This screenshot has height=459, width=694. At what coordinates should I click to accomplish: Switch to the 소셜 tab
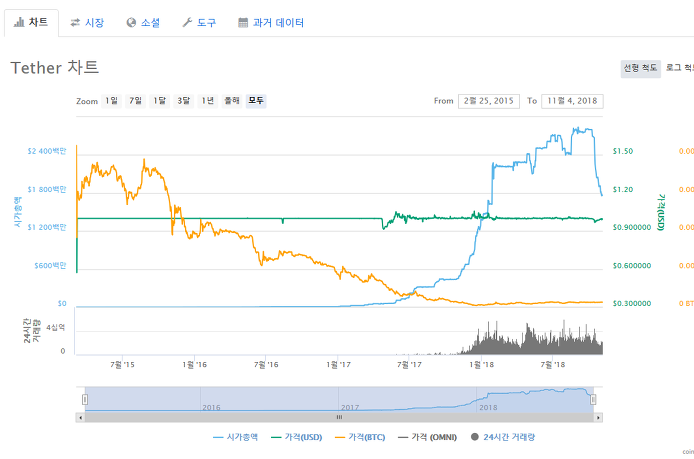click(x=143, y=23)
